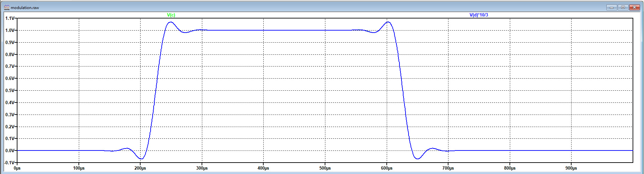The width and height of the screenshot is (644, 174).
Task: Click the 0.5V vertical axis label
Action: (10, 90)
